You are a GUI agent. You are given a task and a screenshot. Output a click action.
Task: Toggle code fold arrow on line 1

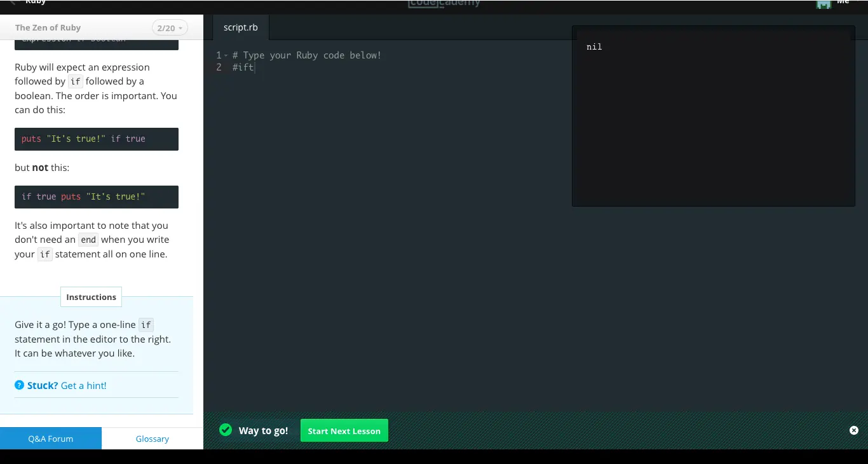click(226, 56)
